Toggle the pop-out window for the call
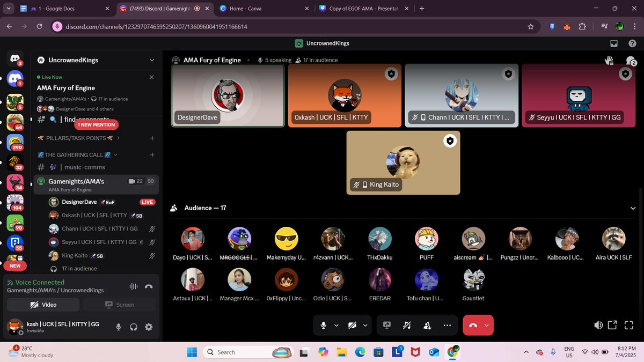The image size is (644, 362). (x=613, y=324)
